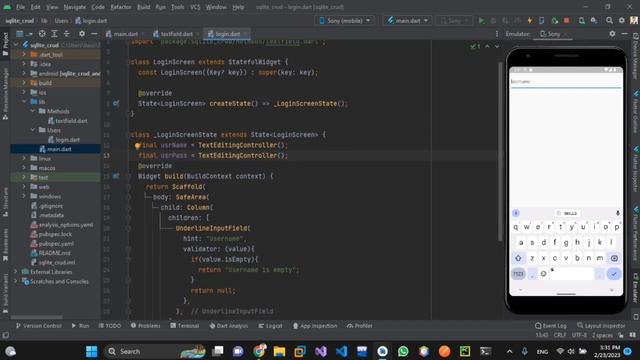Click the override gutter icon beside createState

click(x=116, y=104)
